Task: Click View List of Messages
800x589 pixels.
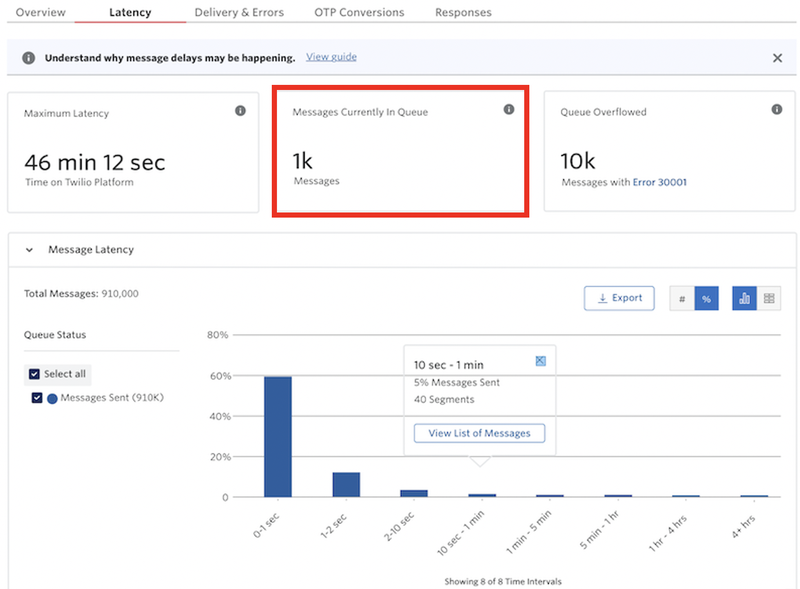Action: click(x=478, y=433)
